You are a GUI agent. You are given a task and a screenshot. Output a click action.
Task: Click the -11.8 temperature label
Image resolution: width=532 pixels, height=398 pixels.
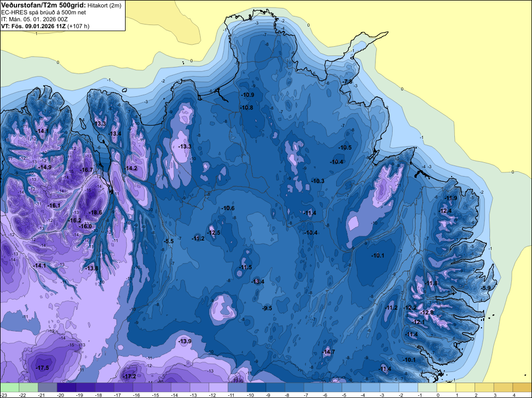click(431, 283)
